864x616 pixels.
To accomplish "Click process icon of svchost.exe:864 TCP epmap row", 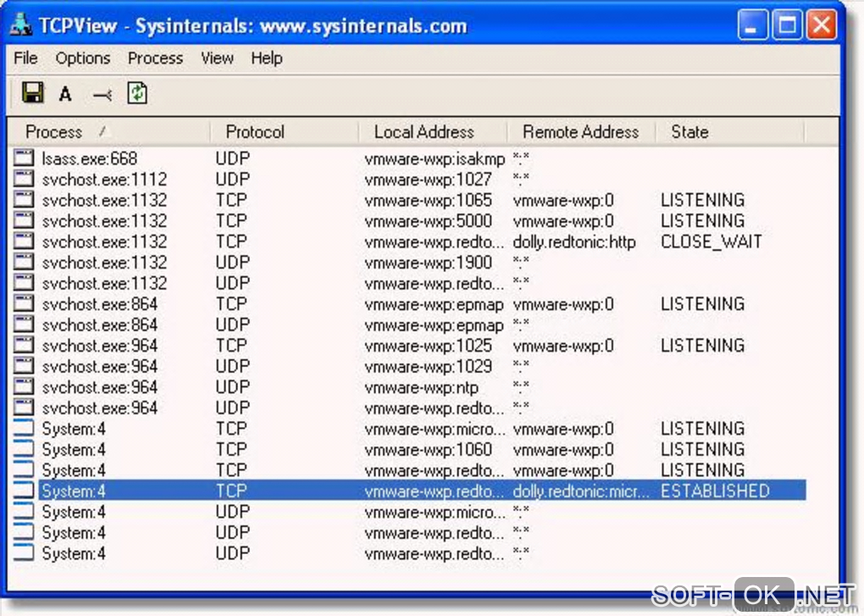I will [24, 303].
